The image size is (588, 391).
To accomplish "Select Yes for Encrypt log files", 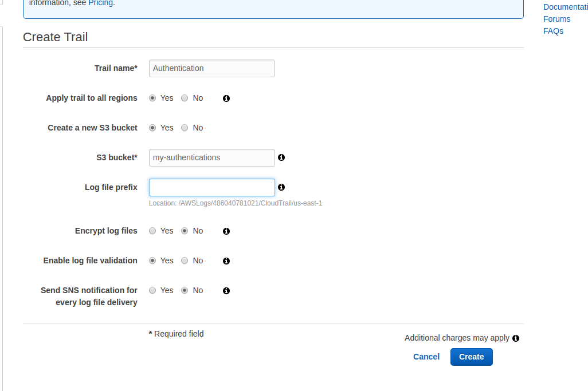I will tap(152, 231).
